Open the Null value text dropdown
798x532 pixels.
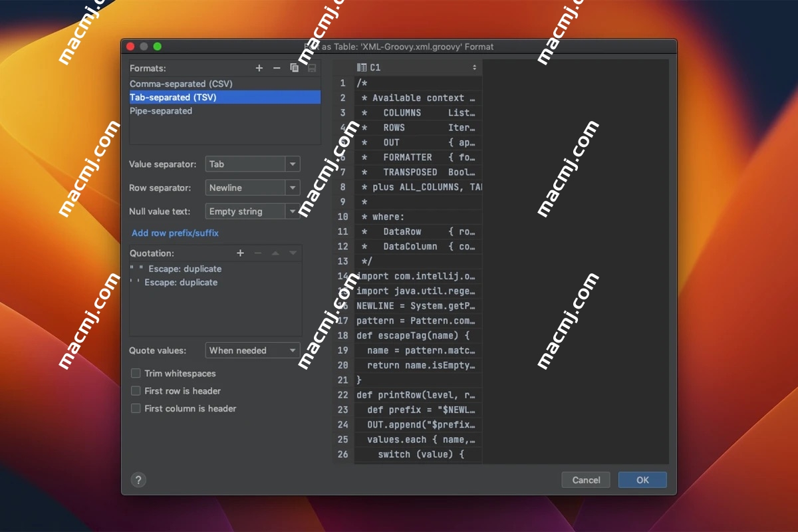[x=293, y=211]
